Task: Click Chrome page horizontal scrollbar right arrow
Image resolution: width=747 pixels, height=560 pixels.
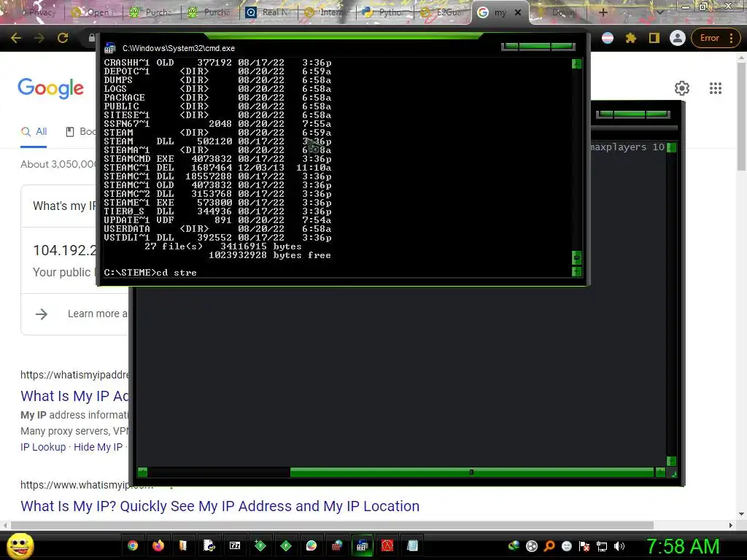Action: (731, 525)
